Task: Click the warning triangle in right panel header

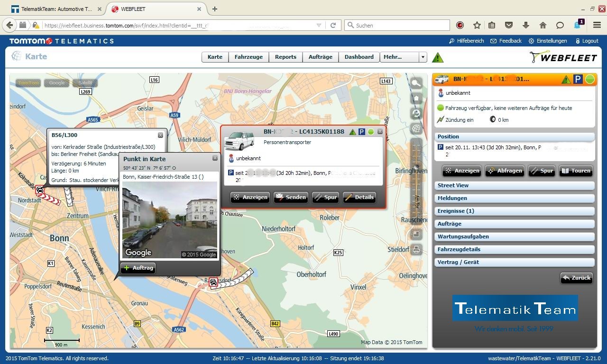Action: 566,80
